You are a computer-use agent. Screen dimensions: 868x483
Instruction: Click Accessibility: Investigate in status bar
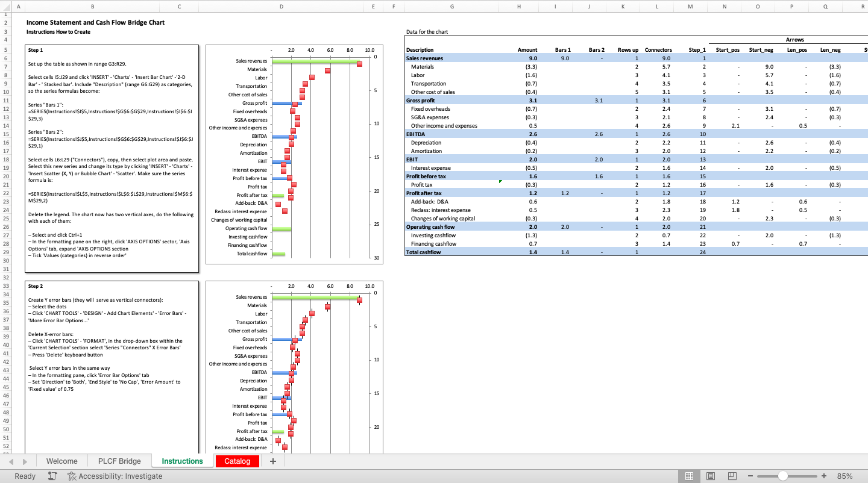(121, 476)
